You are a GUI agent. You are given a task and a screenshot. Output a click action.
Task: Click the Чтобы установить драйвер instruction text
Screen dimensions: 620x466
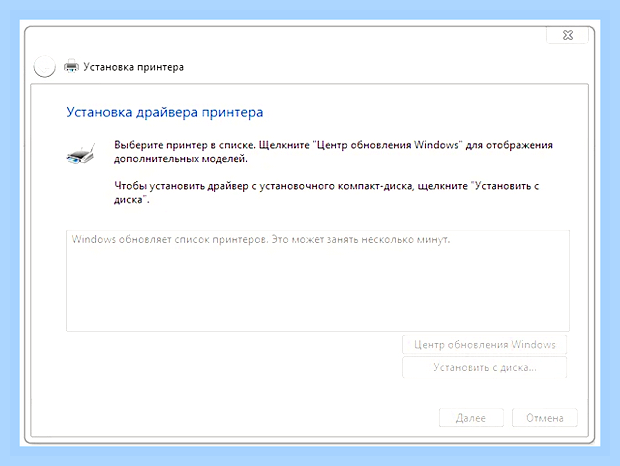[x=326, y=192]
